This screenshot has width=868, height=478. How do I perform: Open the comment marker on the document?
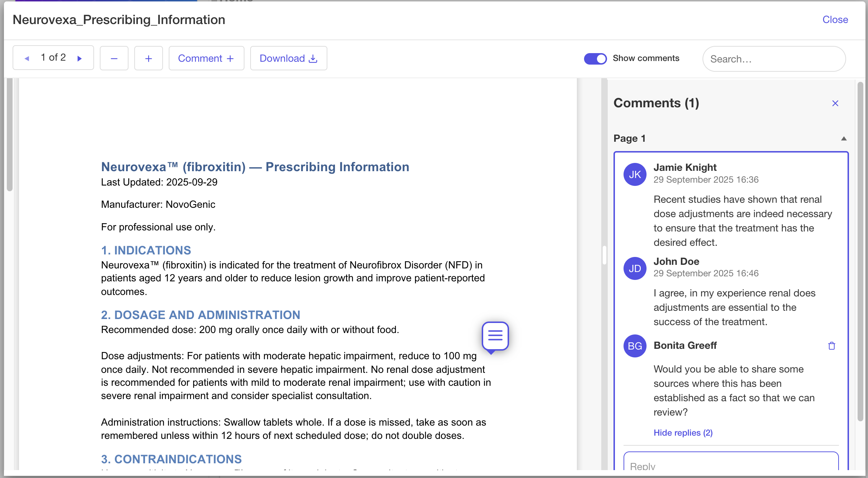point(495,336)
